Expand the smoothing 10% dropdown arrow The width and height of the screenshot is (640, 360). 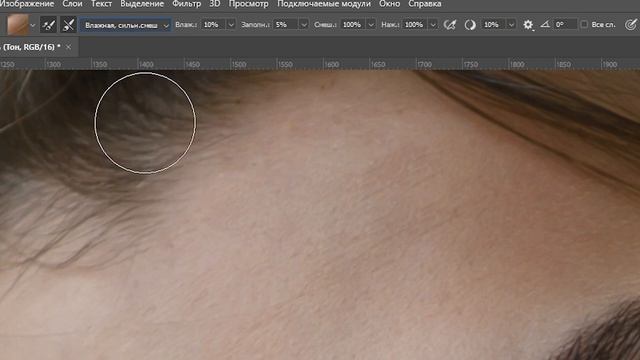tap(511, 25)
